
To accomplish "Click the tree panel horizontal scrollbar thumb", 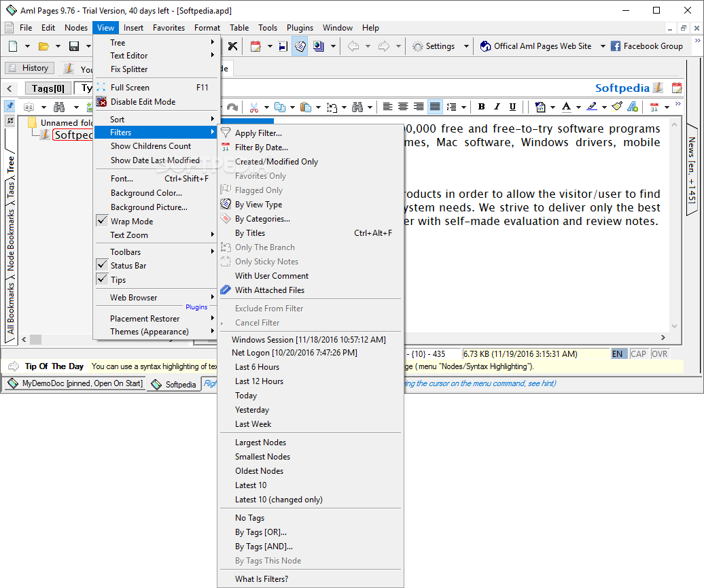I will pos(35,340).
